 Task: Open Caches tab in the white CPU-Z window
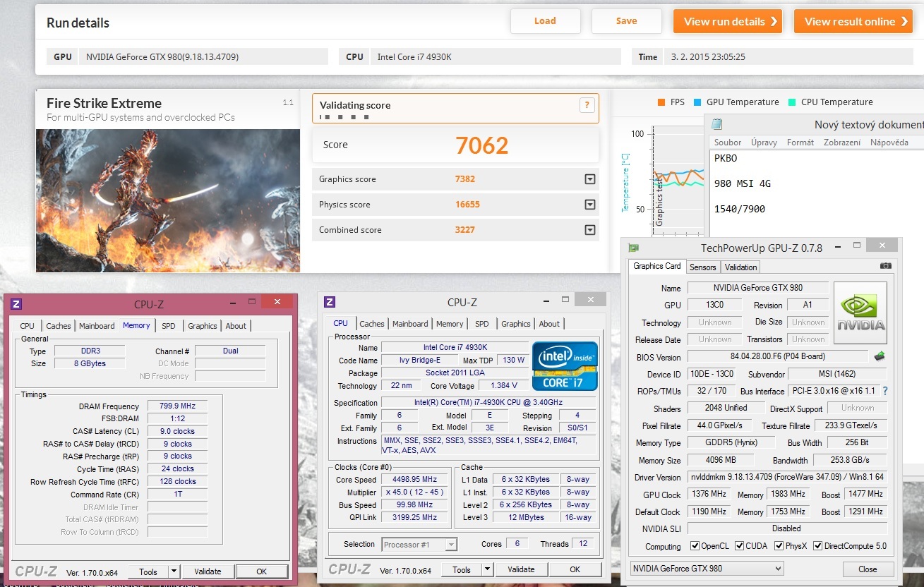tap(372, 324)
